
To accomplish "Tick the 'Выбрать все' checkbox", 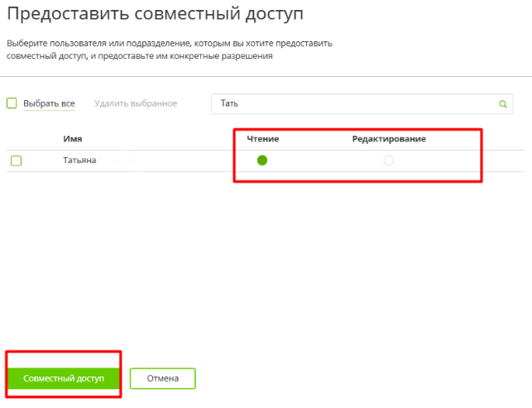I will (x=12, y=103).
